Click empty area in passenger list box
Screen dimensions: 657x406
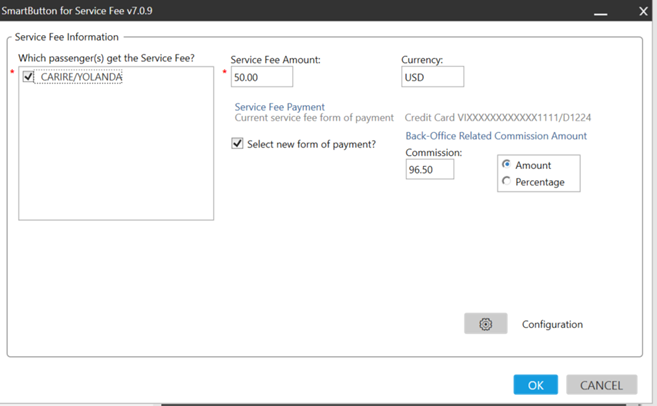115,160
